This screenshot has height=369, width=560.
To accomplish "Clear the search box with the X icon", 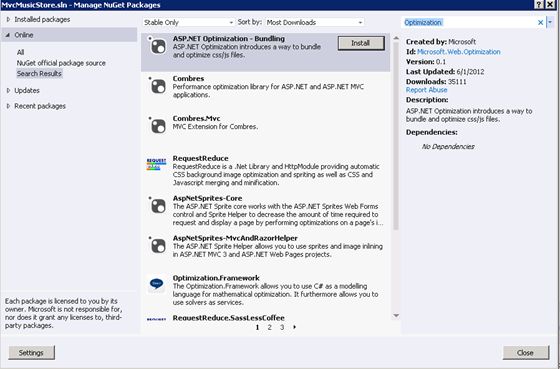I will (540, 23).
